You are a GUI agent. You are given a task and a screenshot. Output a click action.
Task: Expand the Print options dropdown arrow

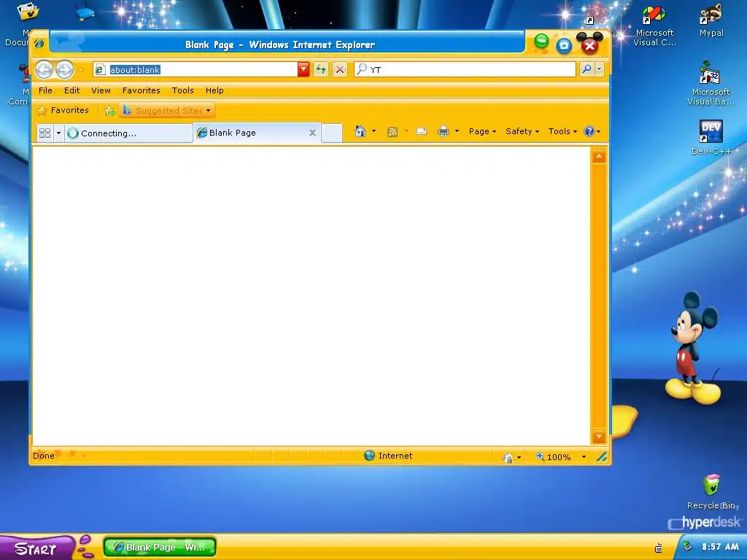[x=457, y=131]
